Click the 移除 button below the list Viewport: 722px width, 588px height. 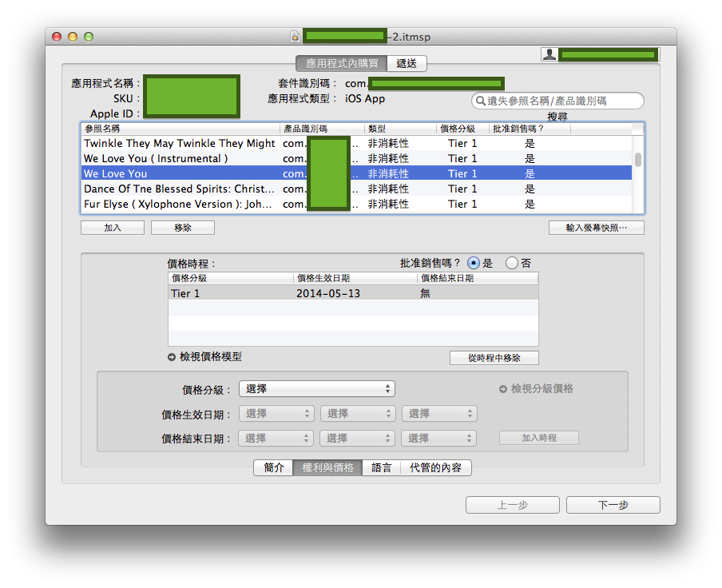(183, 228)
